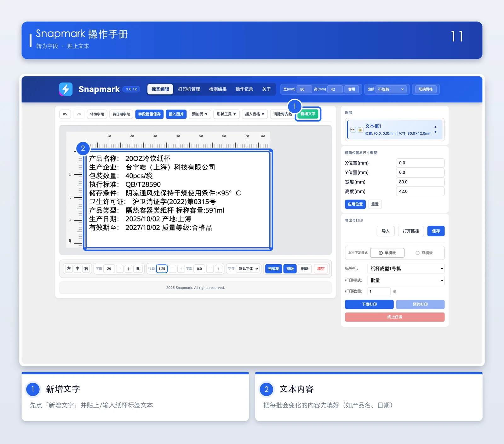Increase line spacing 行距 with plus
The height and width of the screenshot is (444, 504).
click(181, 269)
